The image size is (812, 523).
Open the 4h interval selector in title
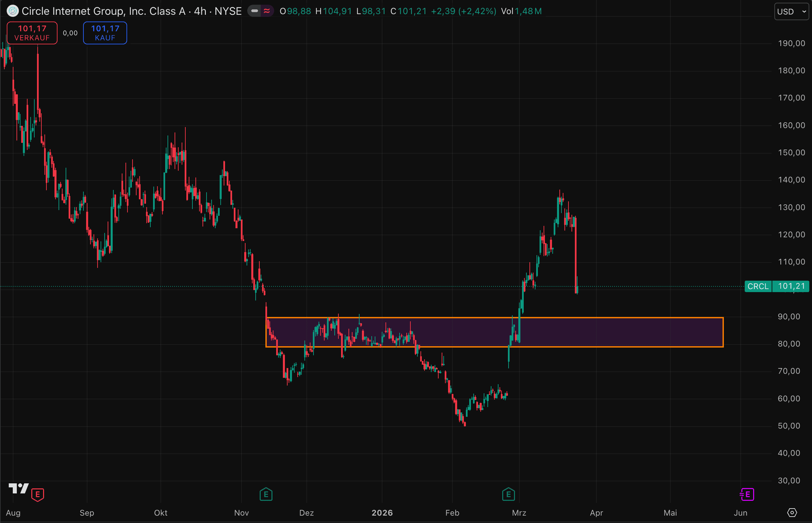[200, 11]
